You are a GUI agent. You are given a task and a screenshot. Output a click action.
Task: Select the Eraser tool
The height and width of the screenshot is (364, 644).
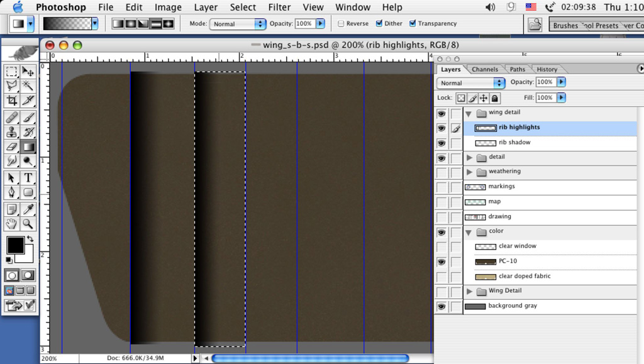(x=11, y=146)
